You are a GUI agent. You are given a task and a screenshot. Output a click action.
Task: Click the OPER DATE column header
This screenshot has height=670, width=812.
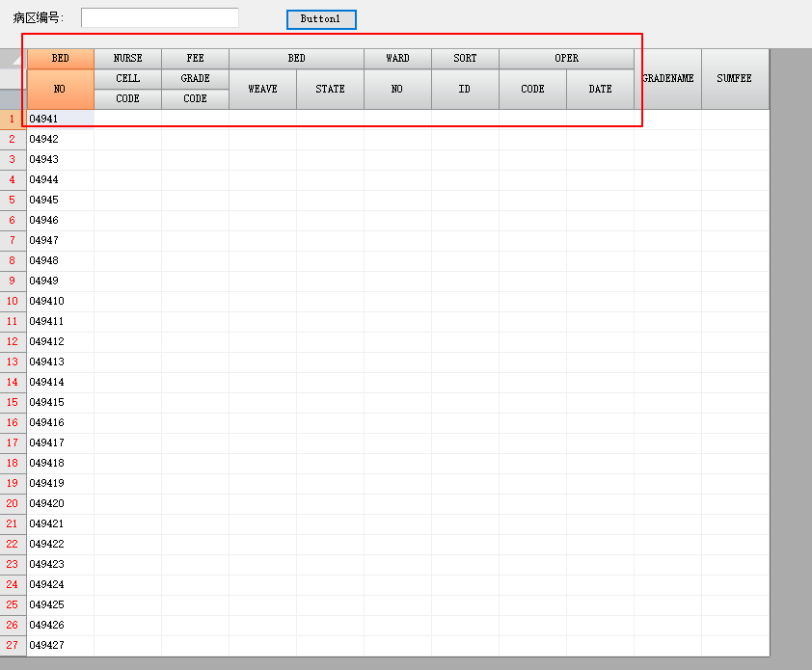pos(600,89)
